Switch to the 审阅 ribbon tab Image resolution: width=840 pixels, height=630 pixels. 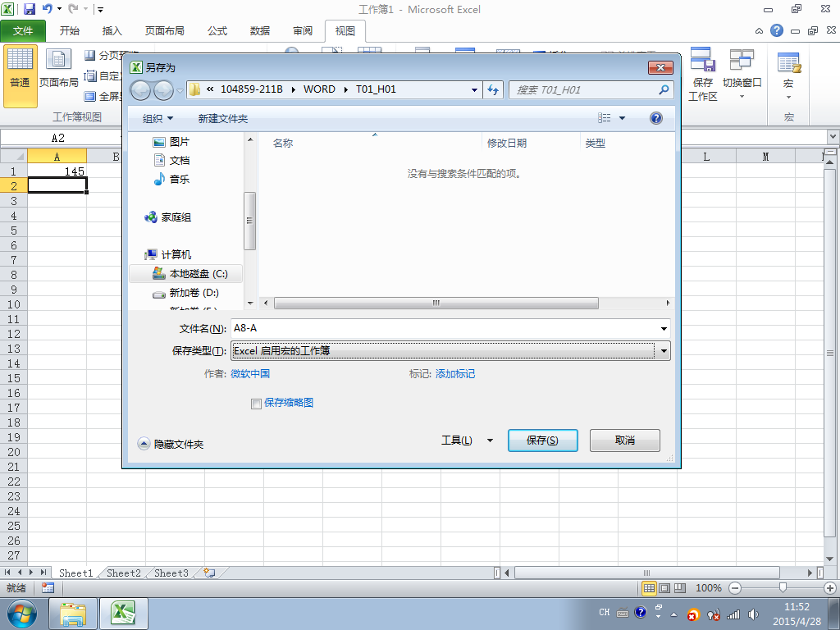(303, 31)
